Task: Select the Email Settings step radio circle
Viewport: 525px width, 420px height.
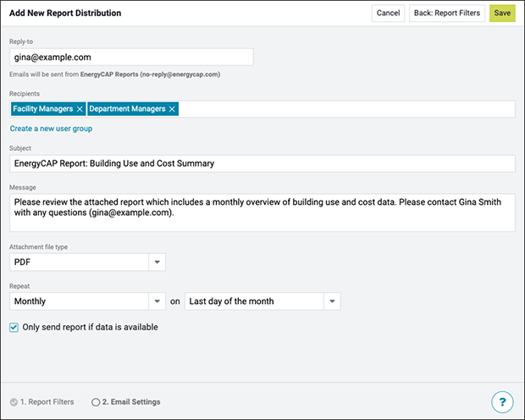Action: (96, 402)
